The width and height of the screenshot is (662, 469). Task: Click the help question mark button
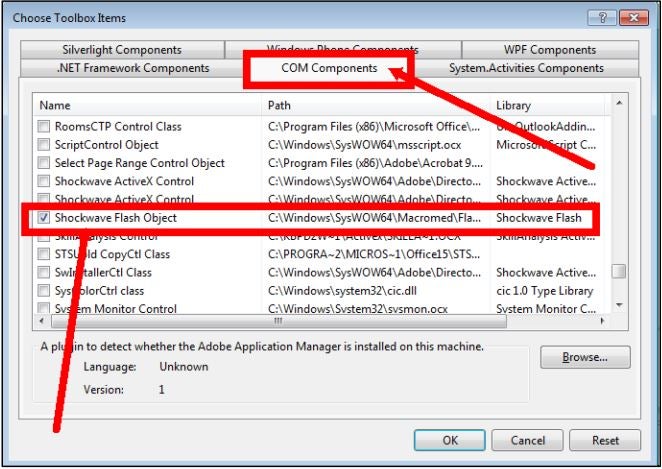click(x=602, y=18)
